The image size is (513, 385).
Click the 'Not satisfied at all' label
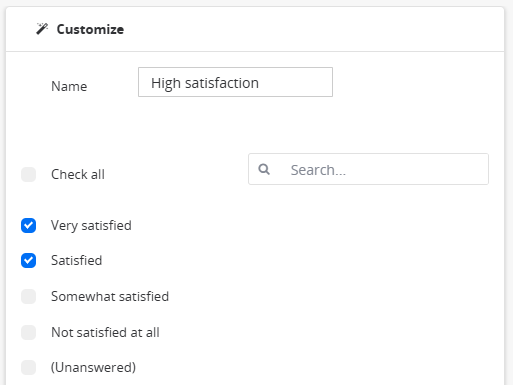(105, 332)
